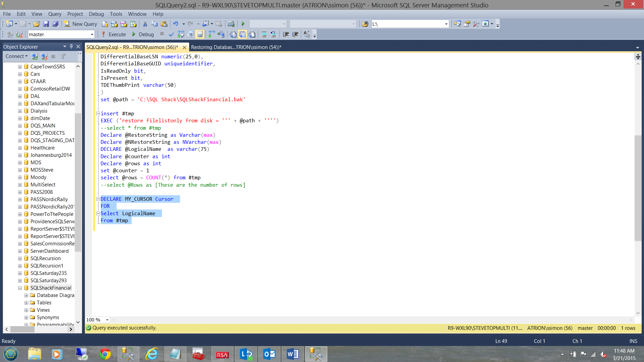
Task: Switch to Restoring Database tab
Action: coord(236,47)
